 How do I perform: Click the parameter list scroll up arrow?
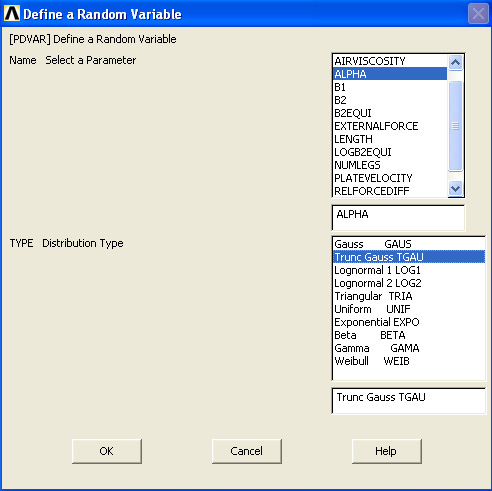(x=455, y=62)
